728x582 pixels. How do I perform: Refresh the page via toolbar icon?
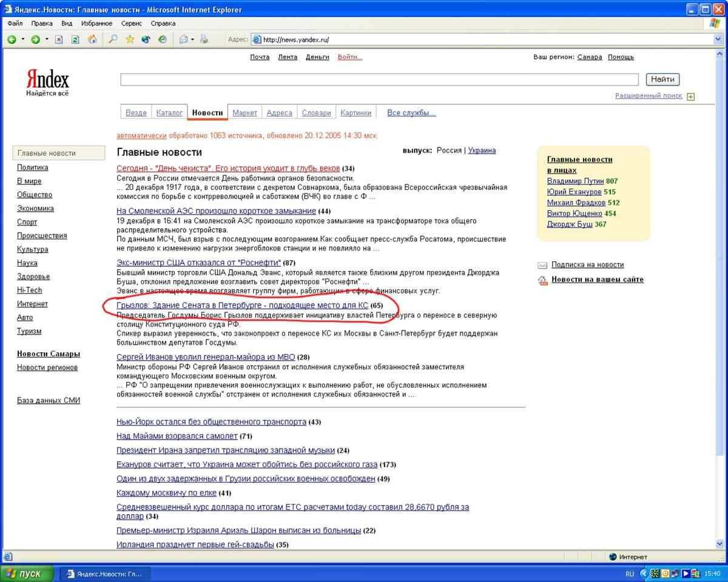coord(76,39)
